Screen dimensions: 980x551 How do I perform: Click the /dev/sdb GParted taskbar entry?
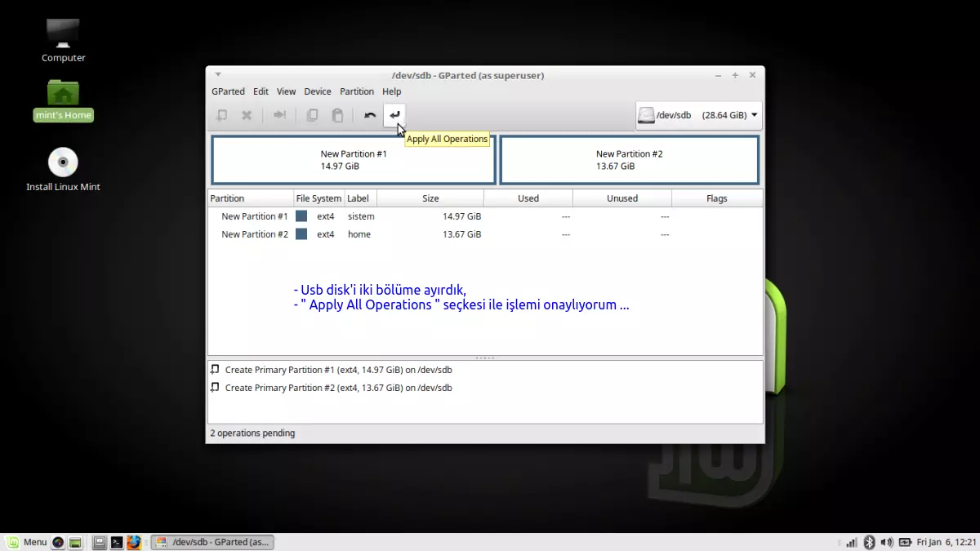click(212, 542)
